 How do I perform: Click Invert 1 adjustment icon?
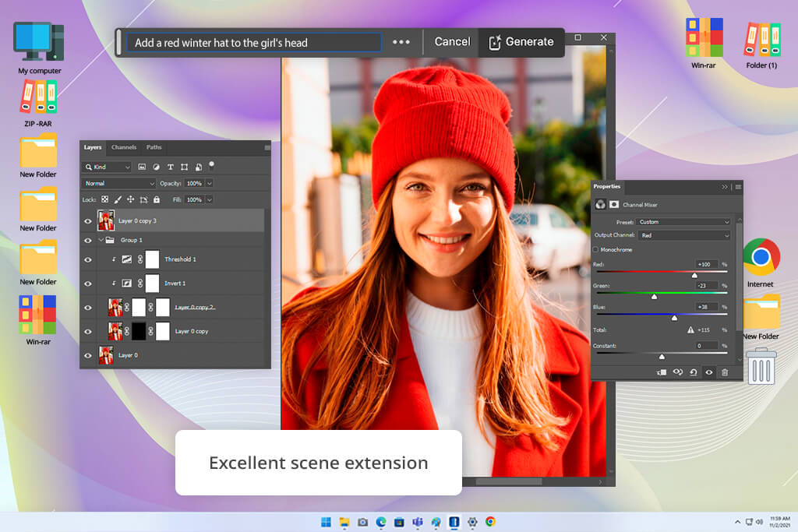[x=127, y=284]
